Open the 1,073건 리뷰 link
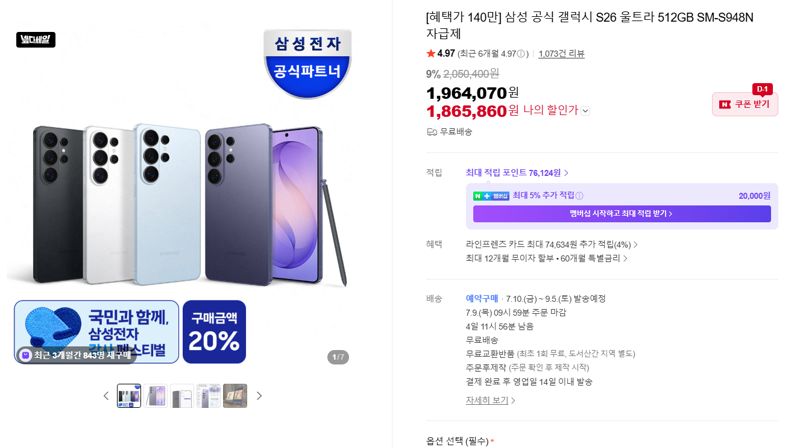Image resolution: width=800 pixels, height=447 pixels. tap(561, 54)
